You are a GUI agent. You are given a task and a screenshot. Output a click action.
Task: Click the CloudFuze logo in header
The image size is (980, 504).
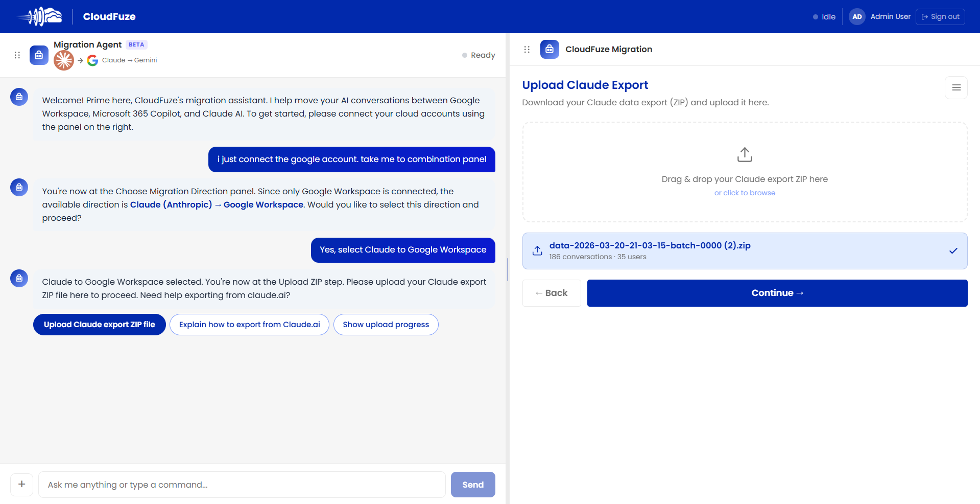(x=40, y=16)
